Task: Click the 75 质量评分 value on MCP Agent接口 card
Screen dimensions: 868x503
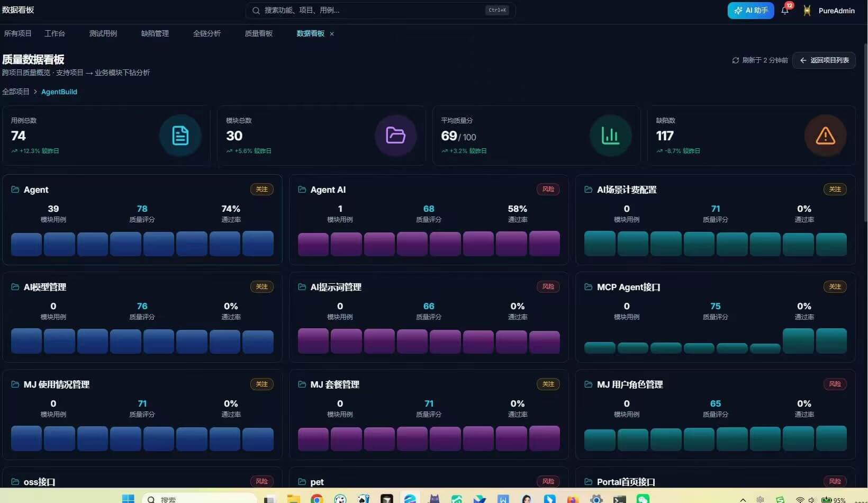Action: pyautogui.click(x=716, y=306)
